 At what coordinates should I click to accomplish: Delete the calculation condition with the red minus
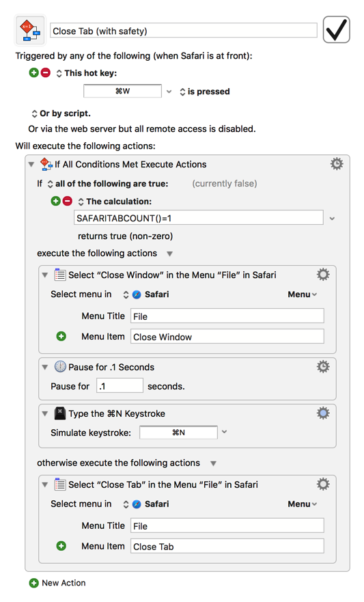(x=67, y=201)
